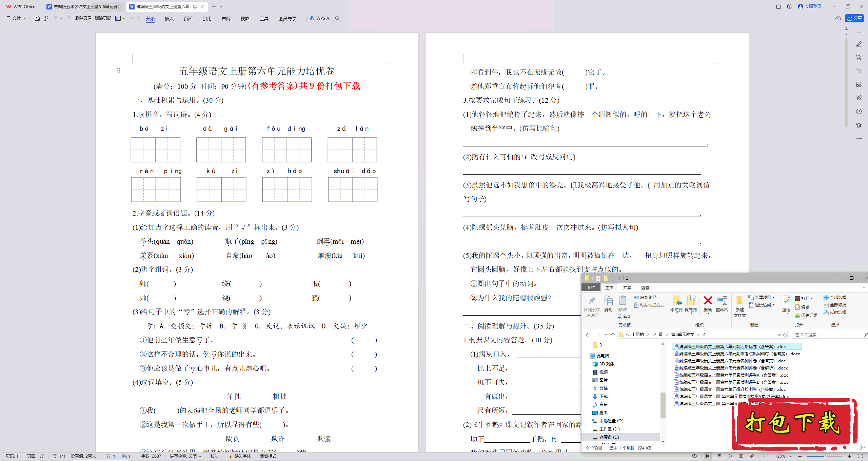Toggle writing mode brush in status bar

752,456
